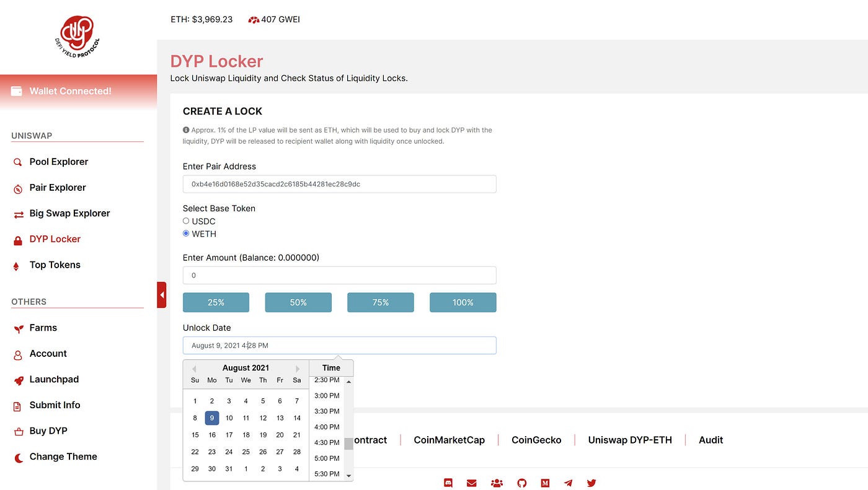Open the Medium icon in footer
This screenshot has width=868, height=490.
[x=545, y=483]
